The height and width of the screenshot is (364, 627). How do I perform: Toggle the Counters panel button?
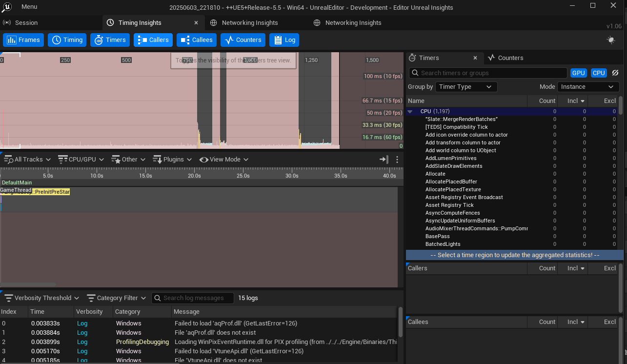click(243, 40)
